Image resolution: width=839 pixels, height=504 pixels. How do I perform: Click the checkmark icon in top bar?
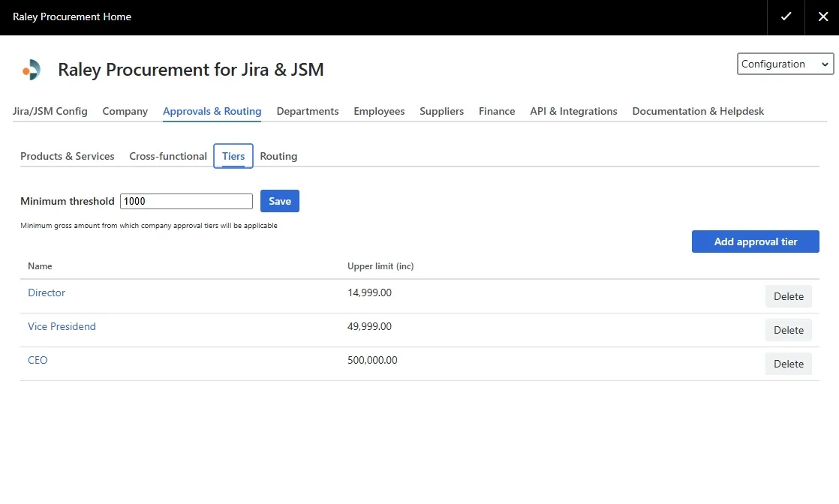coord(786,16)
